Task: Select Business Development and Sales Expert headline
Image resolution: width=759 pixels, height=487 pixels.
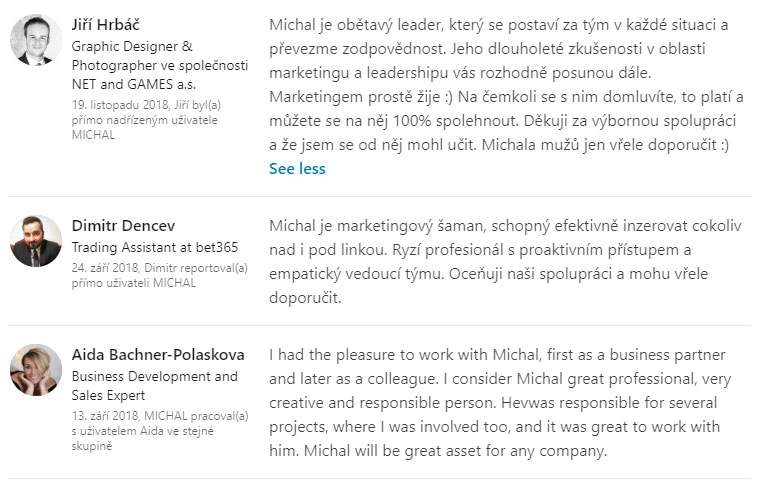Action: tap(154, 386)
